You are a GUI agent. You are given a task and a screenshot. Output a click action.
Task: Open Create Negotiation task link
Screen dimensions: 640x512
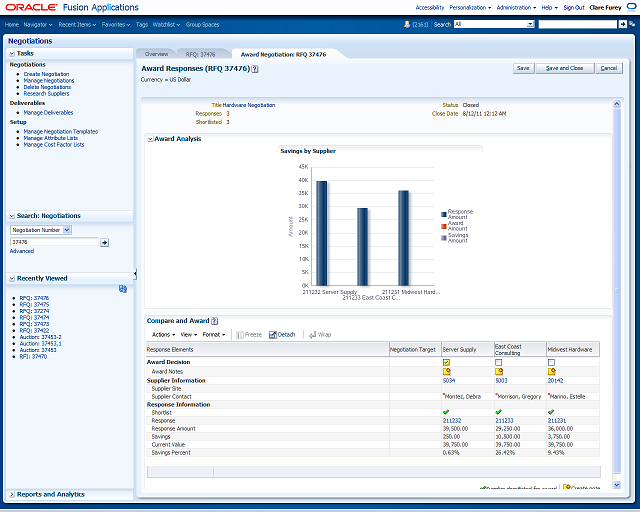point(47,74)
